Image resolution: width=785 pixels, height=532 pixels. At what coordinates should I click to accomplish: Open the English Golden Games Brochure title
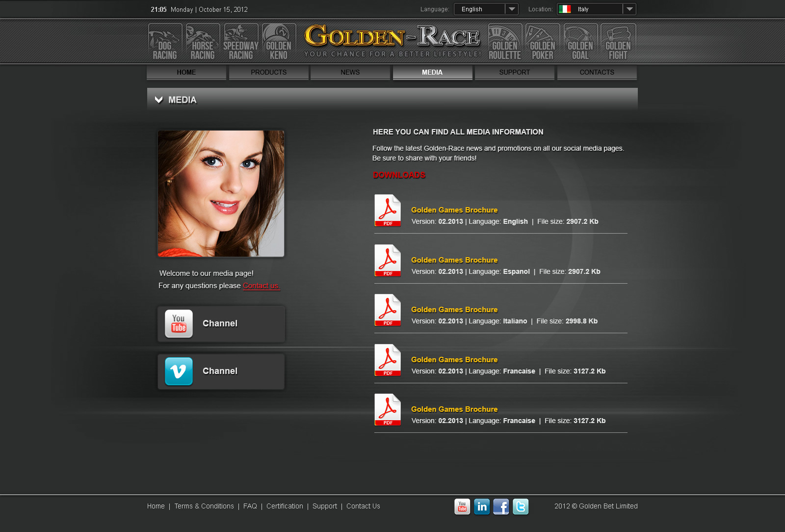click(454, 210)
